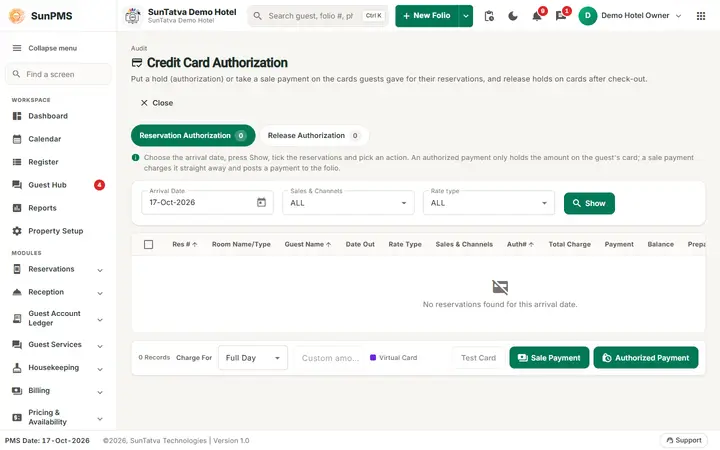
Task: Open the New Folio dropdown arrow
Action: pyautogui.click(x=466, y=16)
